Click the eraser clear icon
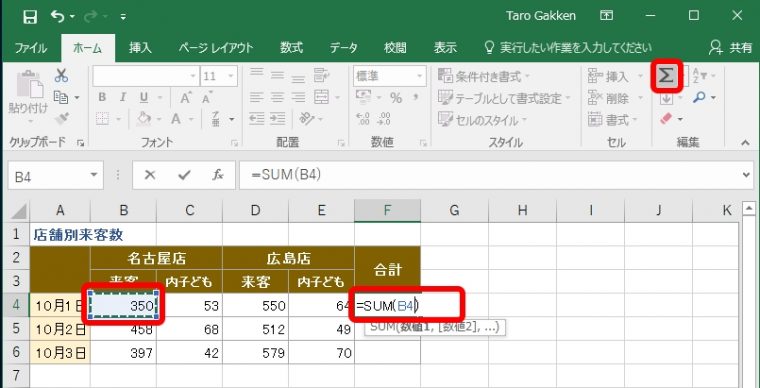The height and width of the screenshot is (388, 760). [x=667, y=119]
